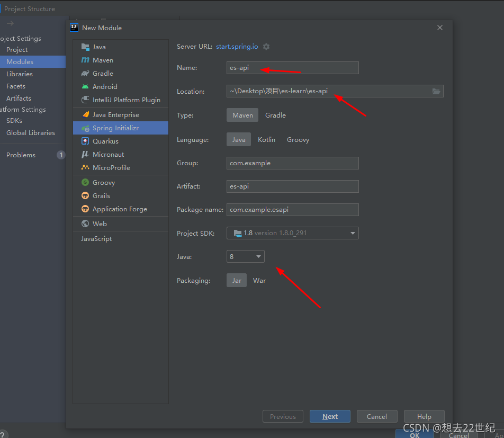Click inside the Group field

click(292, 163)
